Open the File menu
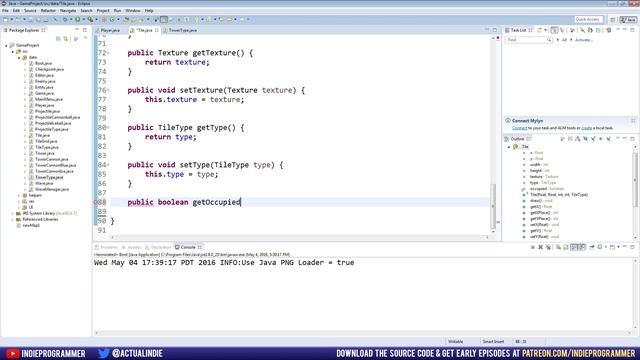The image size is (640, 360). tap(5, 11)
